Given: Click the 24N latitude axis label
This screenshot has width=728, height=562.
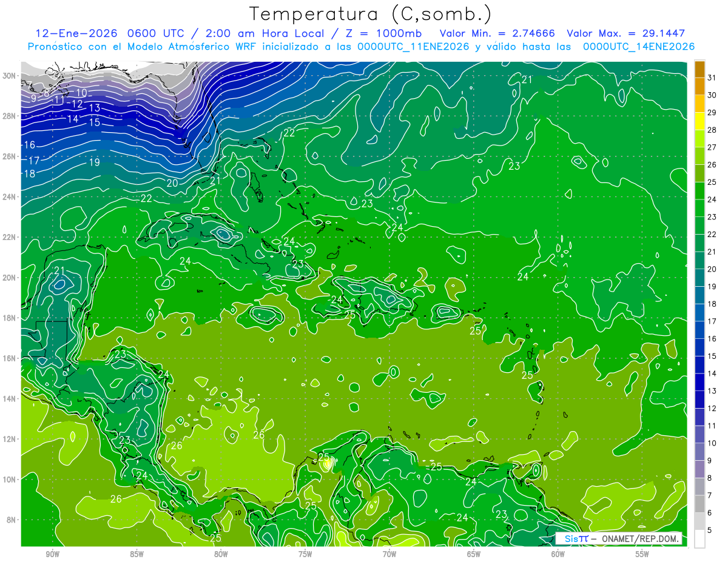Looking at the screenshot, I should pos(10,197).
